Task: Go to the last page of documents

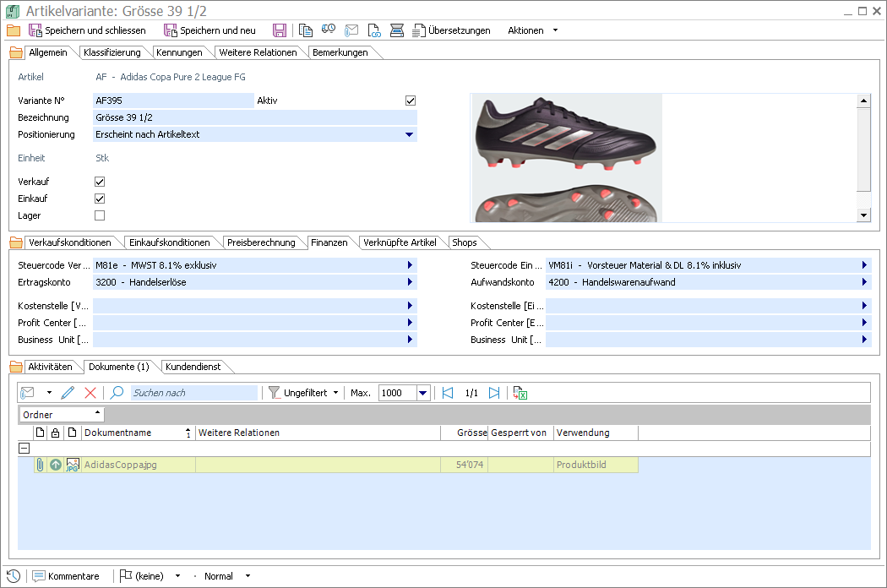Action: click(x=495, y=393)
